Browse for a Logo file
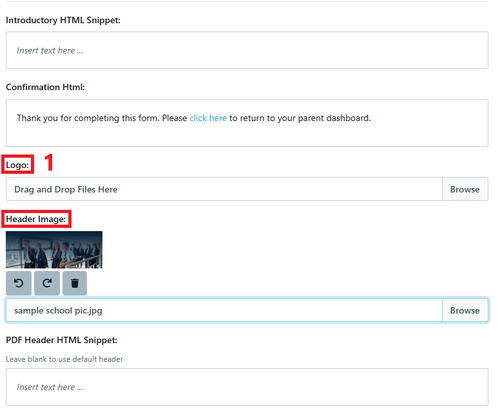This screenshot has height=412, width=500. click(465, 189)
